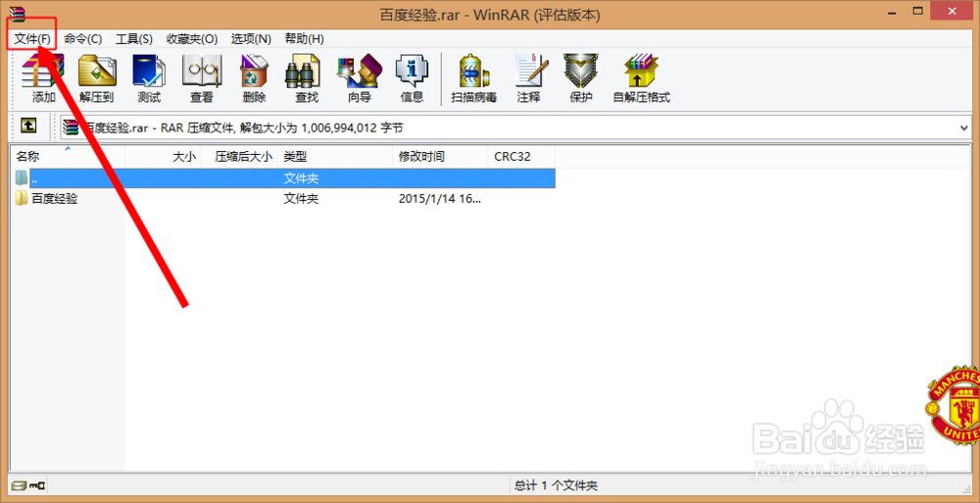Select the 百度经验 folder name
980x503 pixels.
tap(55, 199)
